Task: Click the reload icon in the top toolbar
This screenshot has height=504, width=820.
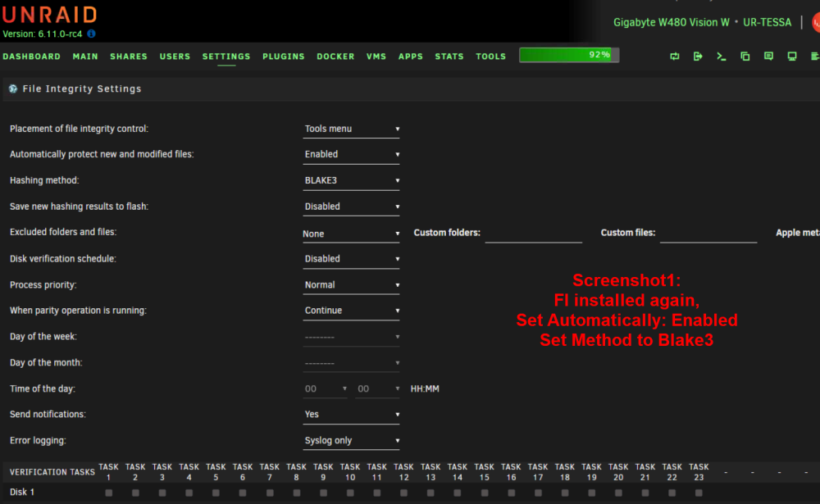Action: (x=675, y=56)
